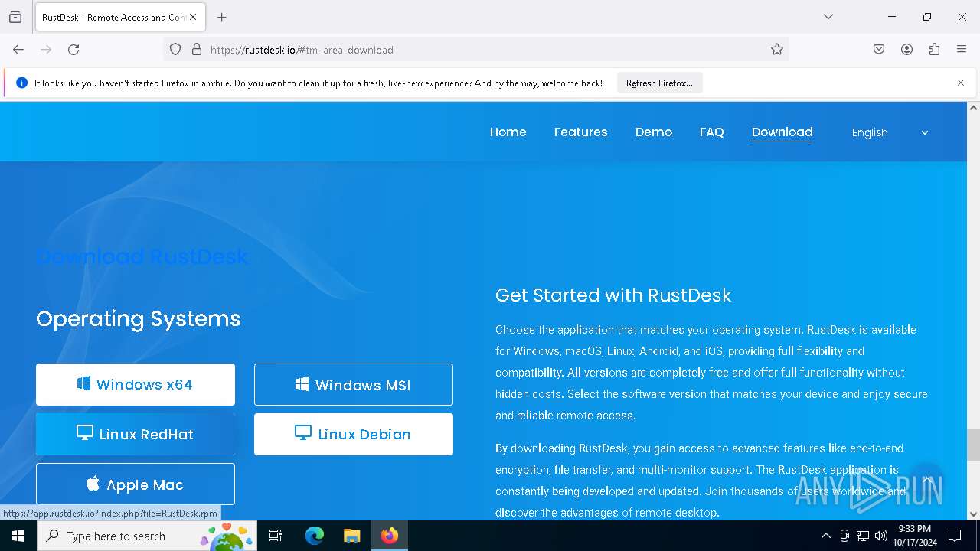
Task: Click the information icon in notification bar
Action: [x=21, y=83]
